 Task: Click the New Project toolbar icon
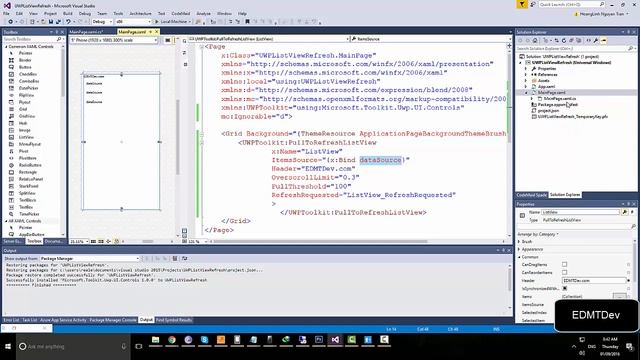32,22
